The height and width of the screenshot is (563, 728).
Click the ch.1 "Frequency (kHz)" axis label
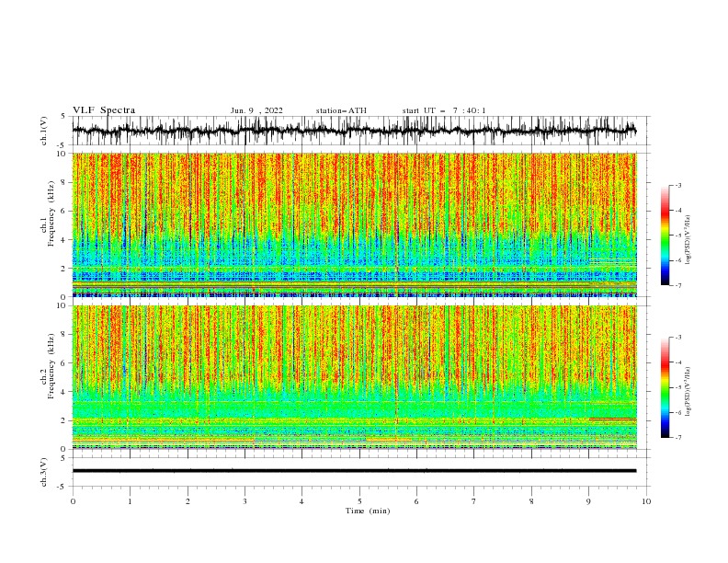tap(51, 213)
